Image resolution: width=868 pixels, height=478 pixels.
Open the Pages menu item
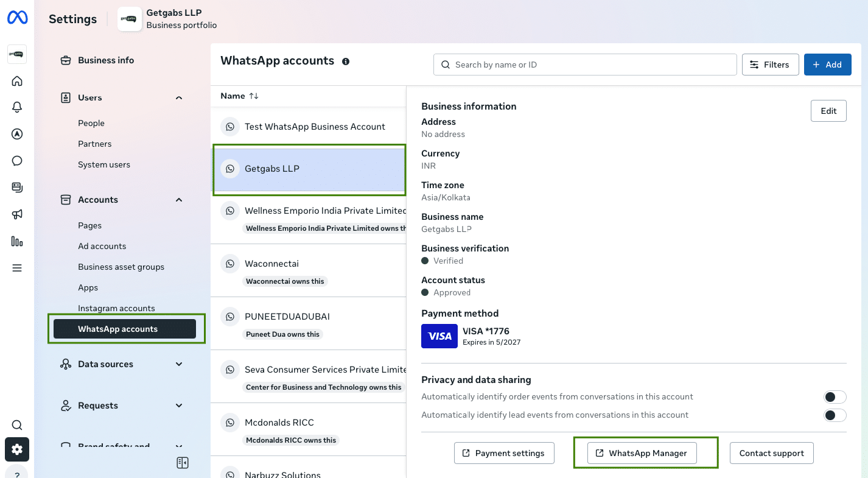tap(89, 225)
